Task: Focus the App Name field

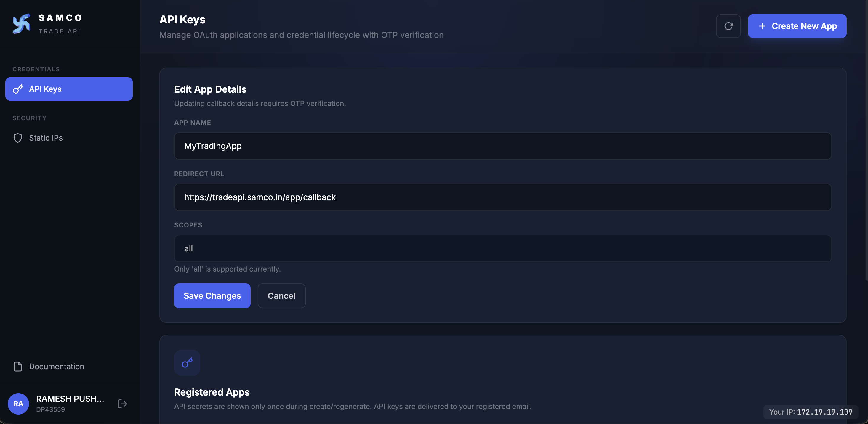Action: click(x=503, y=146)
